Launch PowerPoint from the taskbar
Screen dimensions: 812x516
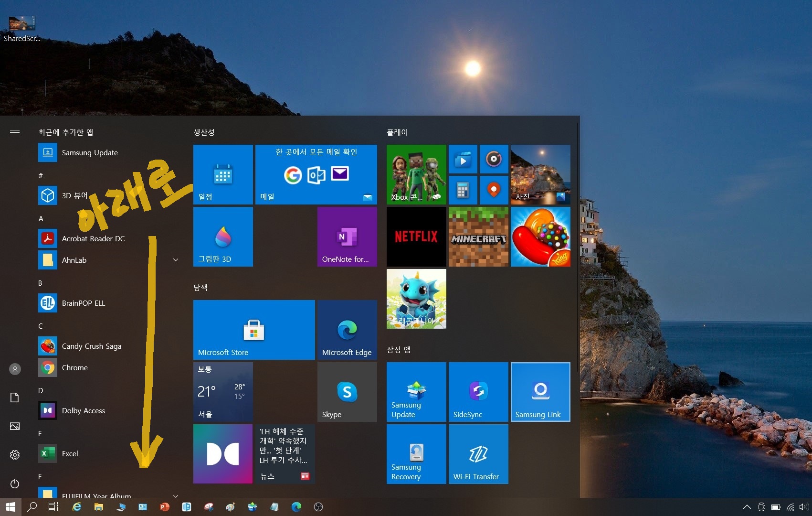165,507
